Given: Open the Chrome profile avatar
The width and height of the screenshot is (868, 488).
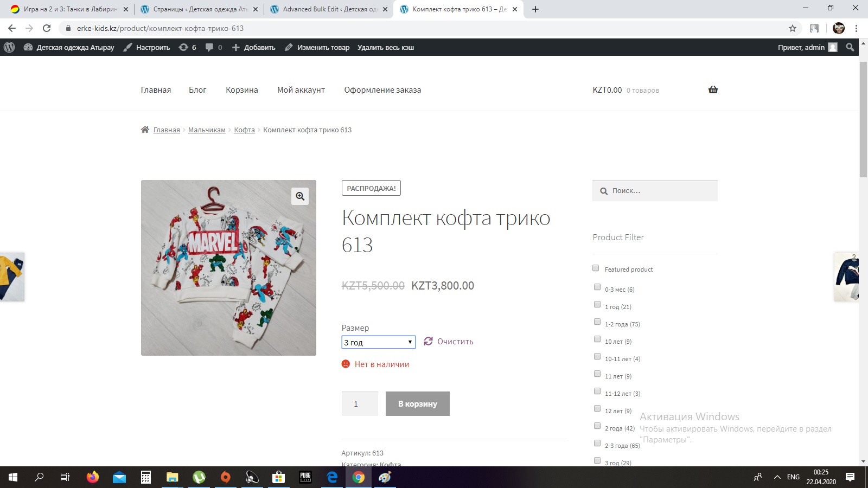Looking at the screenshot, I should 839,28.
